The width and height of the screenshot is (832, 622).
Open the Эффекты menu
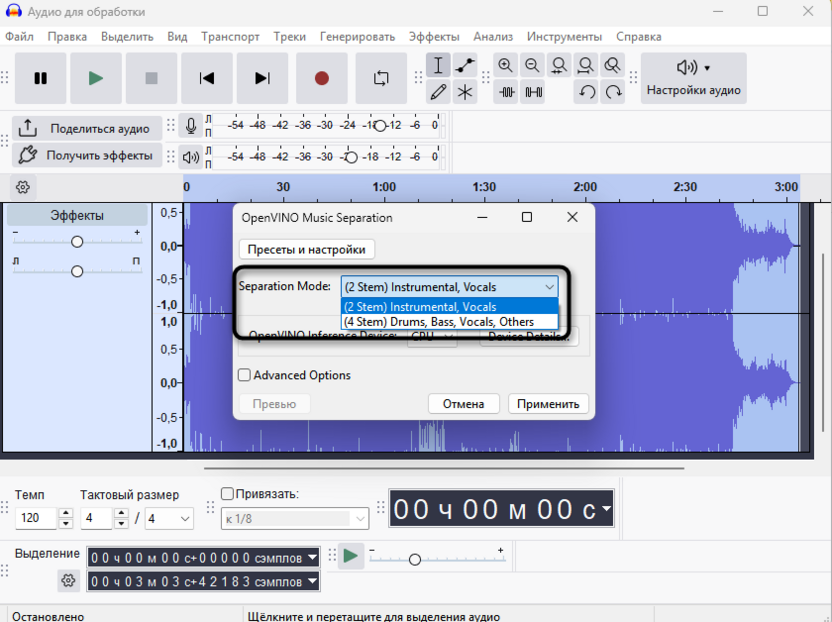click(434, 37)
